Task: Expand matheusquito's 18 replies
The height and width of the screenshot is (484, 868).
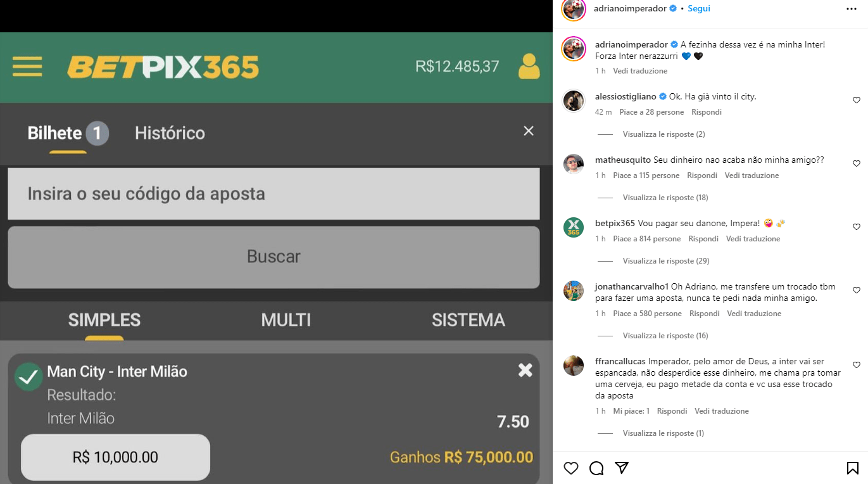Action: tap(665, 198)
